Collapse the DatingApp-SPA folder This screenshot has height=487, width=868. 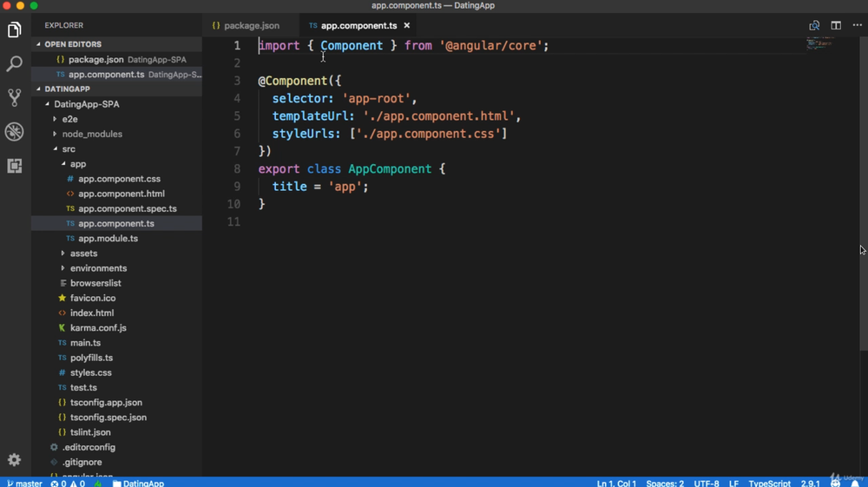pyautogui.click(x=86, y=104)
